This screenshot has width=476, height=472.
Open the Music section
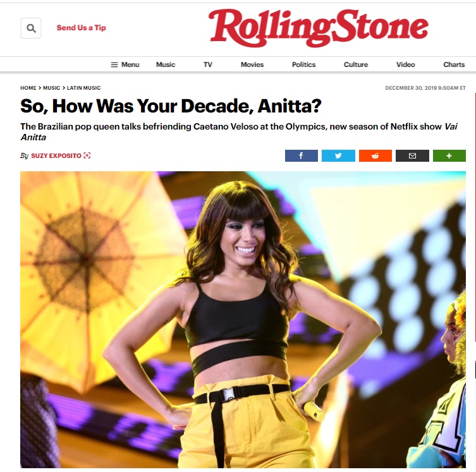(x=166, y=64)
